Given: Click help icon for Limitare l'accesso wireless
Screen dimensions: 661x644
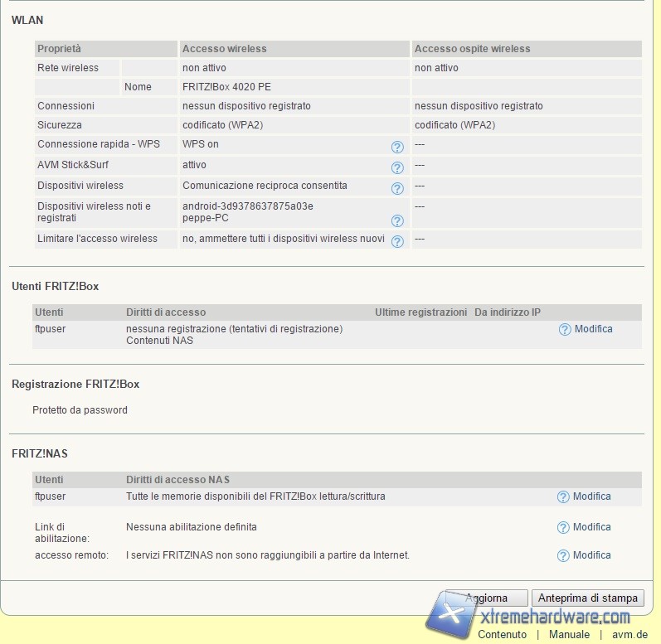Looking at the screenshot, I should tap(397, 241).
